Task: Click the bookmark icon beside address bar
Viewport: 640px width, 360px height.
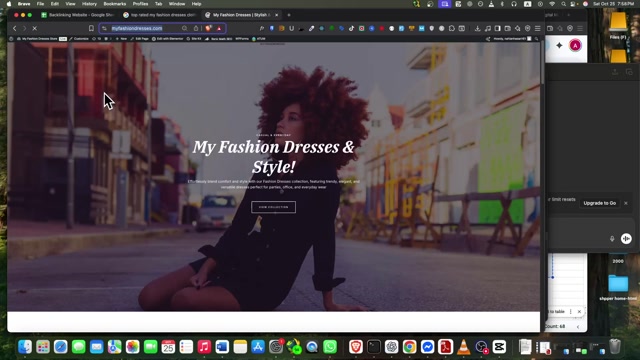Action: (x=91, y=28)
